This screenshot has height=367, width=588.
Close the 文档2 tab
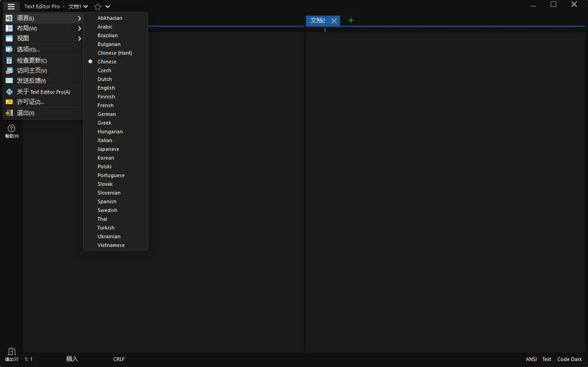pyautogui.click(x=334, y=20)
